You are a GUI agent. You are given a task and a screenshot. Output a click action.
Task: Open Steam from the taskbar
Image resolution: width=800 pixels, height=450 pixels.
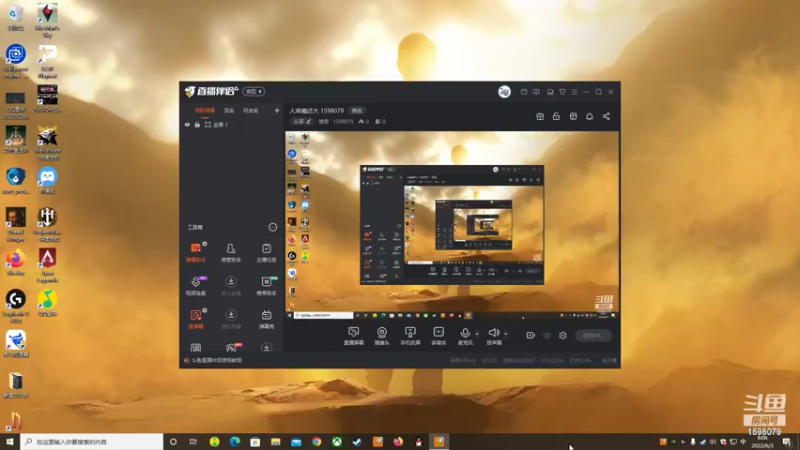357,441
